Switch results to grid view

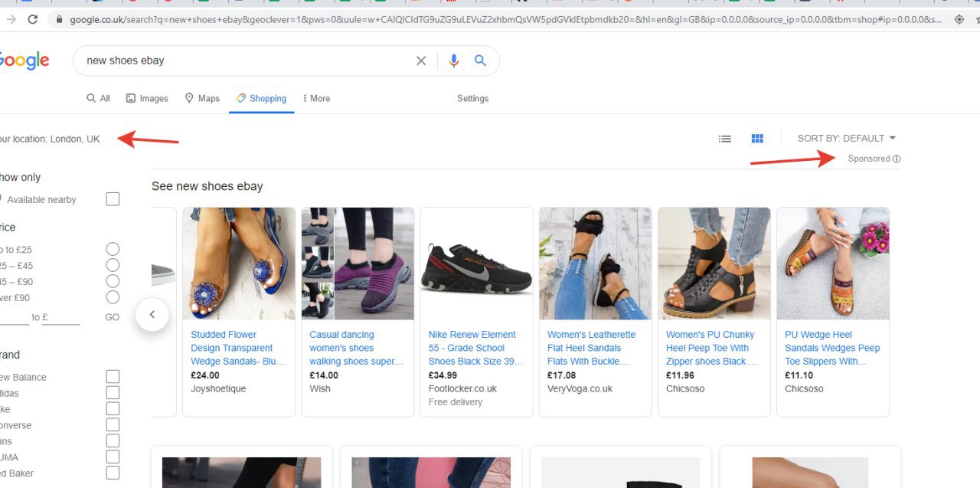click(x=757, y=139)
